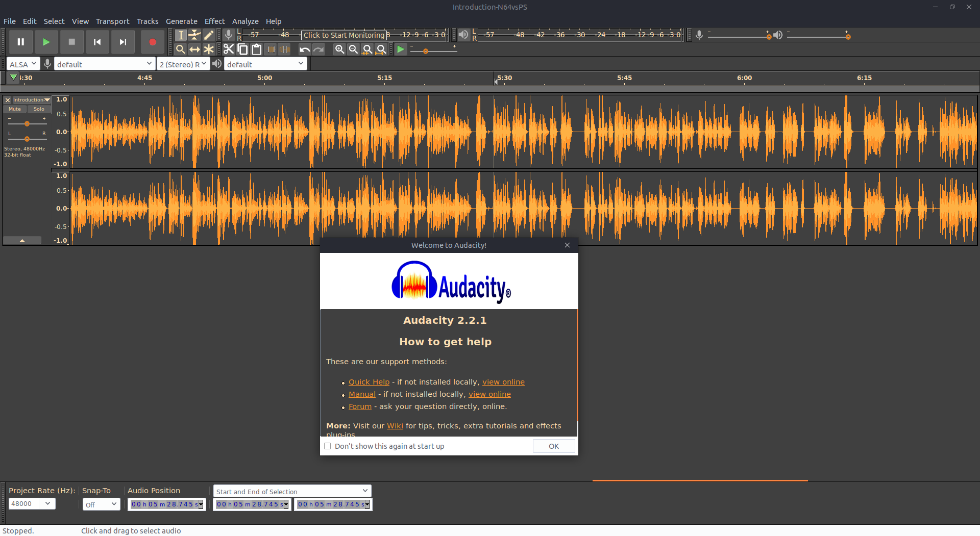Viewport: 980px width, 536px height.
Task: Close the Introduction track with X
Action: point(8,100)
